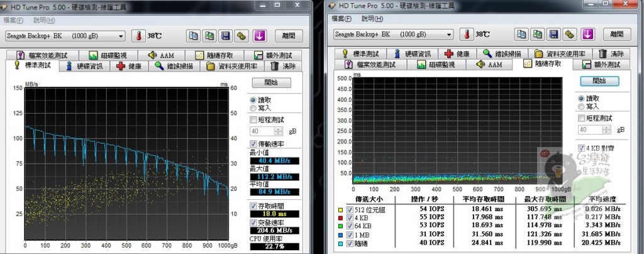Click floppy disk save icon in left window

click(x=226, y=36)
